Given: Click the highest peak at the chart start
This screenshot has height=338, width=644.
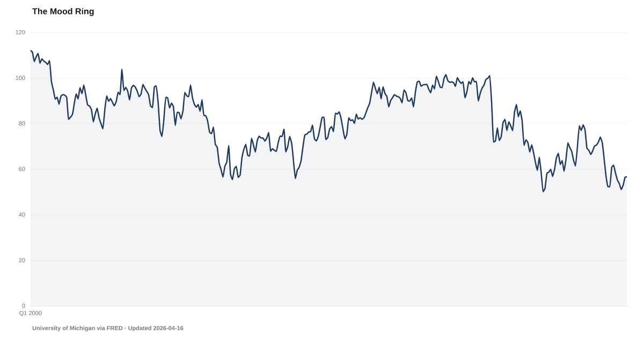Looking at the screenshot, I should pos(31,50).
